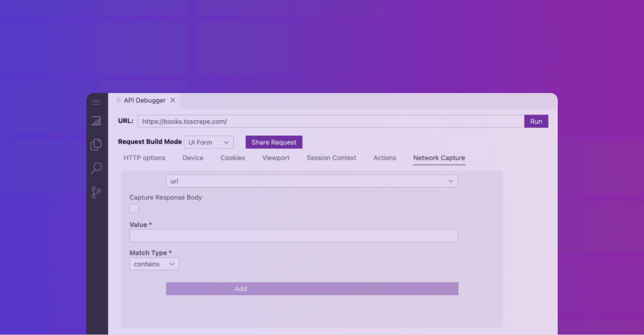The image size is (644, 335).
Task: Expand the url filter type dropdown
Action: [312, 181]
